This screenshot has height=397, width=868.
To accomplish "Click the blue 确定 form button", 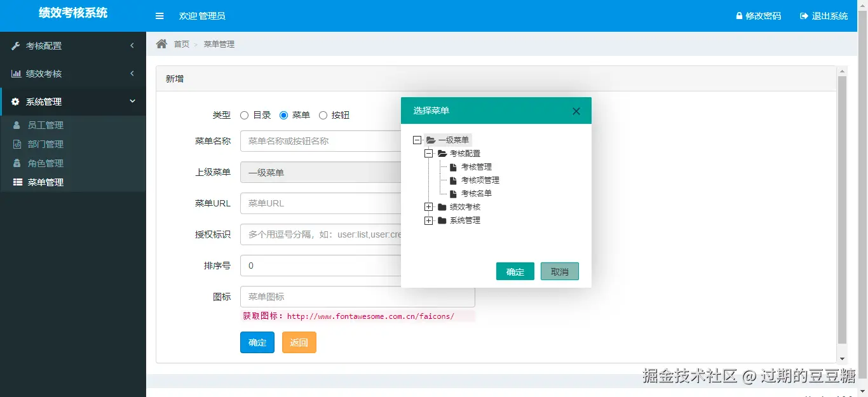I will click(x=257, y=342).
